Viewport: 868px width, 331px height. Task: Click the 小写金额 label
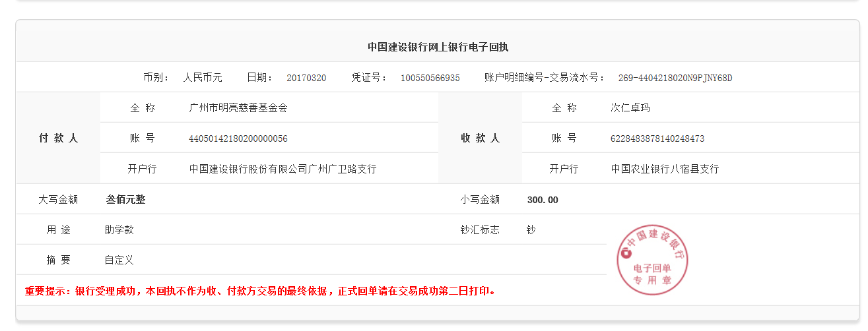coord(480,199)
